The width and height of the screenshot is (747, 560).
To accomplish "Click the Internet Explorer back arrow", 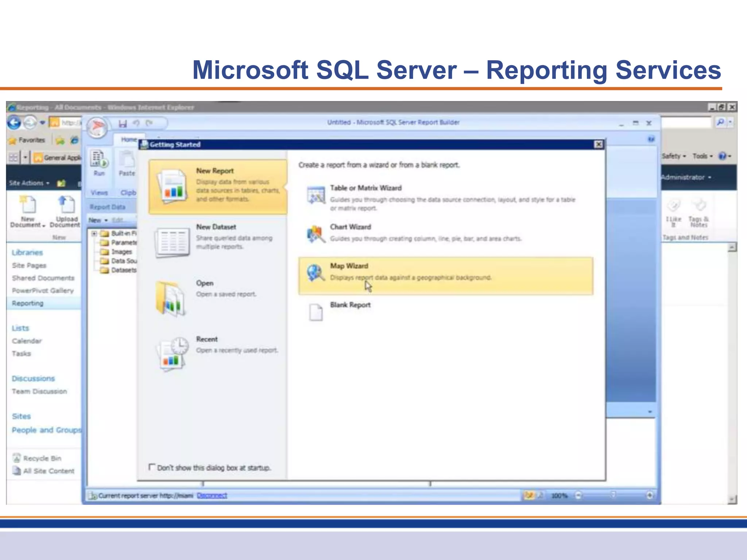I will (14, 122).
